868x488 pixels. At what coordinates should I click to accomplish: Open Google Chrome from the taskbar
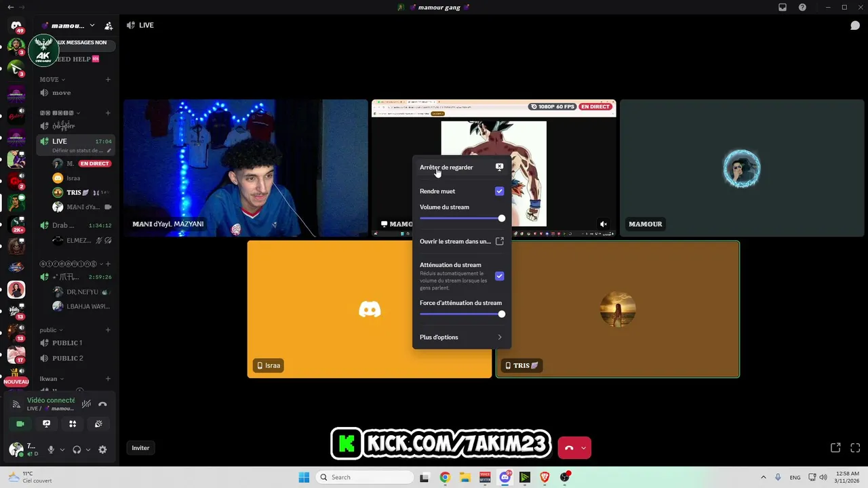tap(445, 477)
